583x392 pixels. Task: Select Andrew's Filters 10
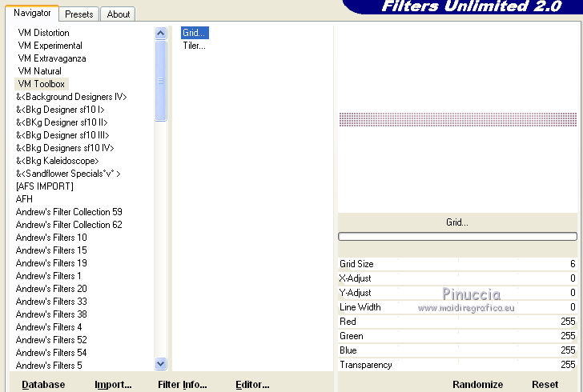(51, 238)
